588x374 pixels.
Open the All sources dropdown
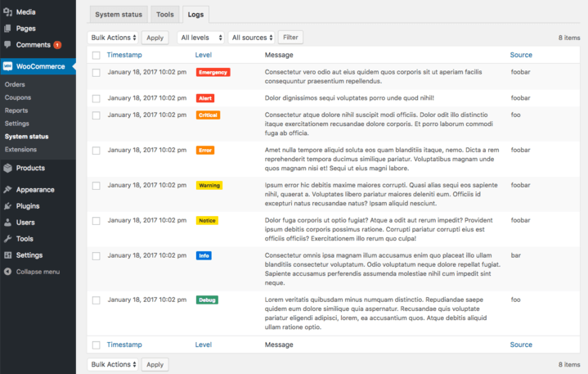pyautogui.click(x=251, y=38)
